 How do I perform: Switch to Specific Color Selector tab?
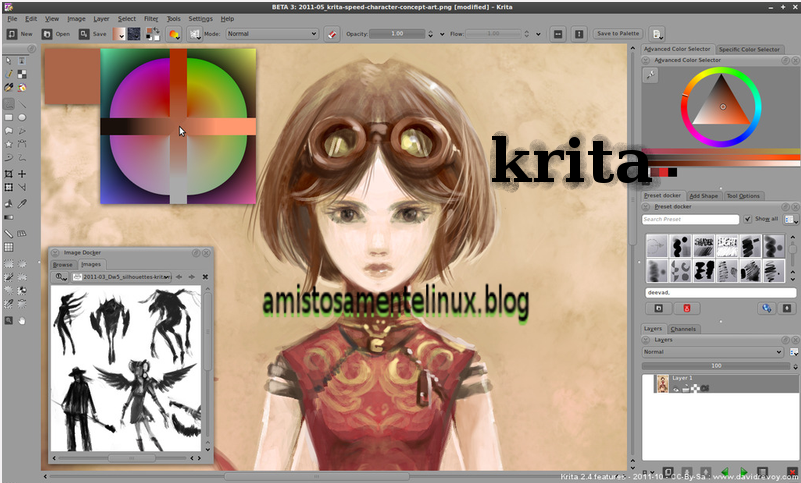(x=749, y=50)
